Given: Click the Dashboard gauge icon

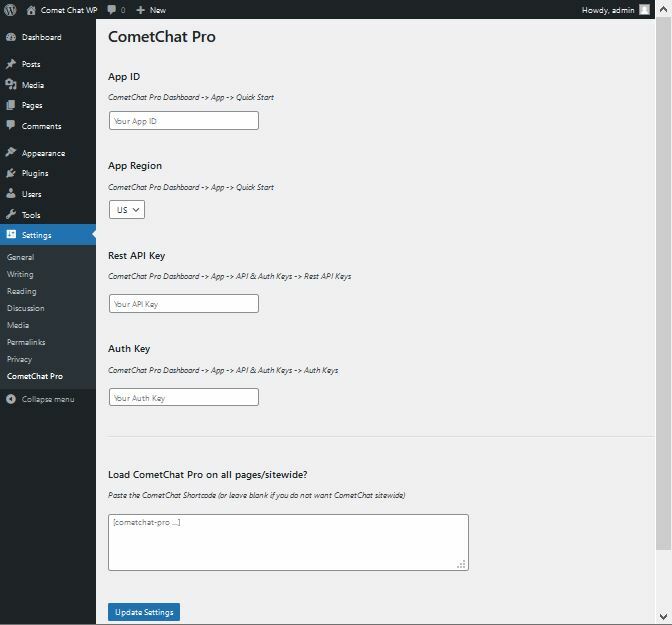Looking at the screenshot, I should (11, 37).
